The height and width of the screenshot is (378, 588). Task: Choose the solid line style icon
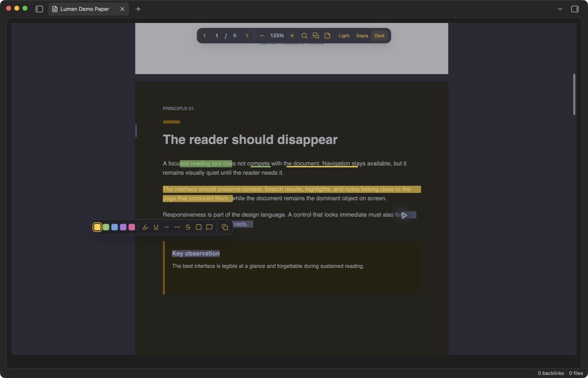coord(167,227)
